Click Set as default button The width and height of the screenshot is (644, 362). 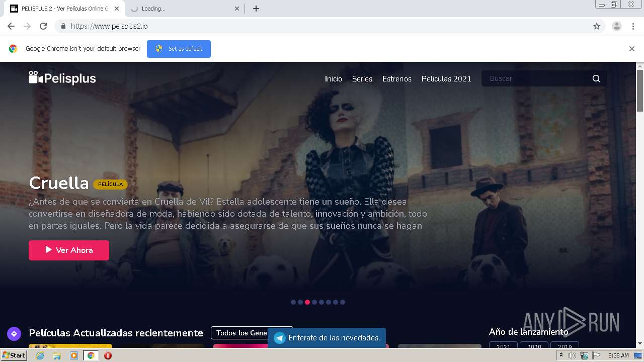[x=179, y=49]
